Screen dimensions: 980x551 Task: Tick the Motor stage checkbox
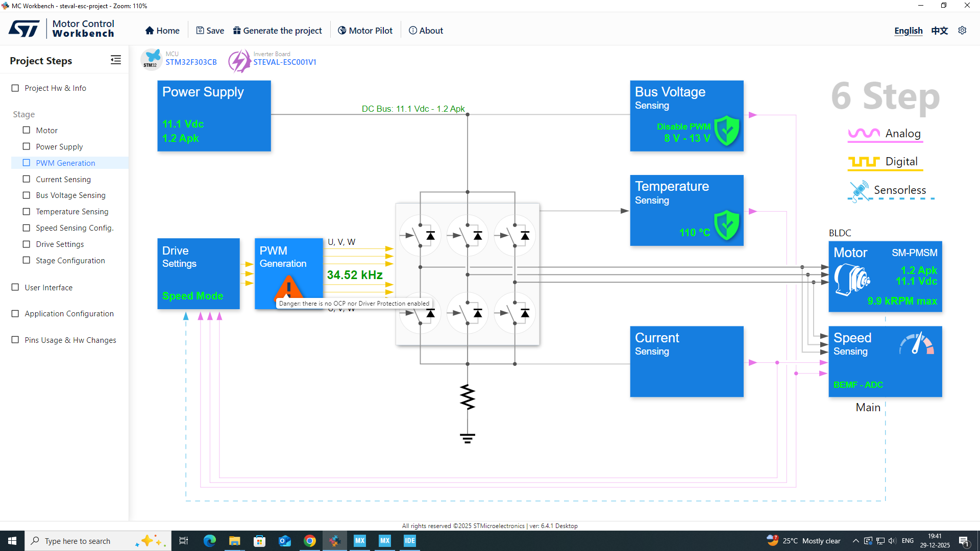(27, 130)
